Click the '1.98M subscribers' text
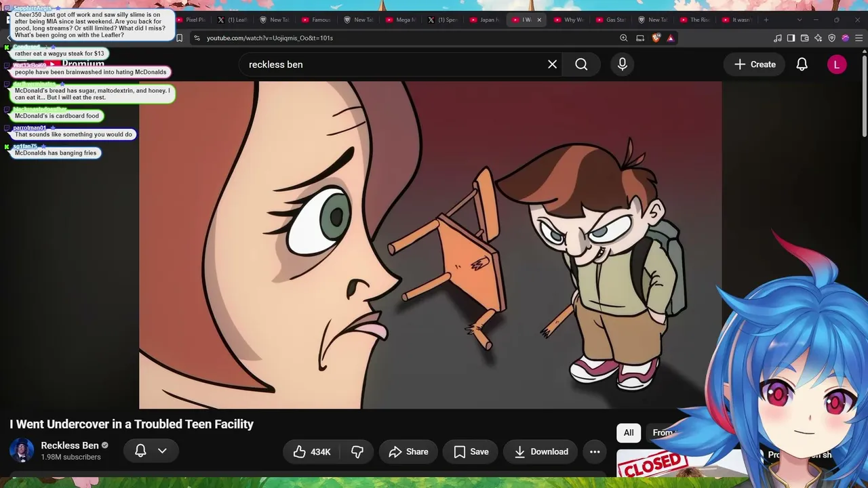Viewport: 868px width, 488px height. point(71,457)
